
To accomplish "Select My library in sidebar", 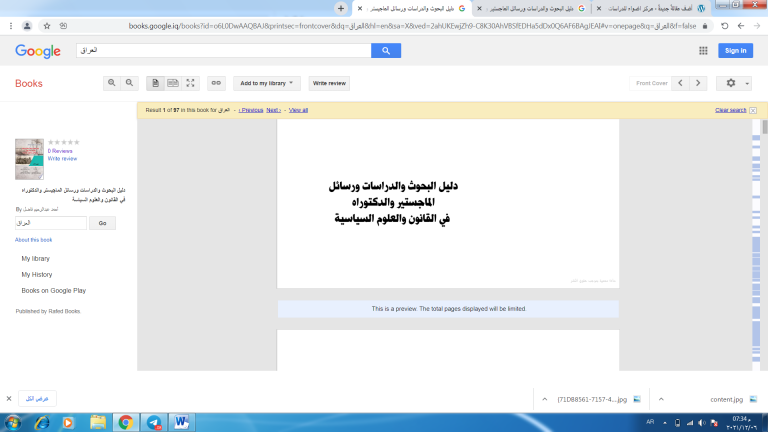I will pos(35,259).
